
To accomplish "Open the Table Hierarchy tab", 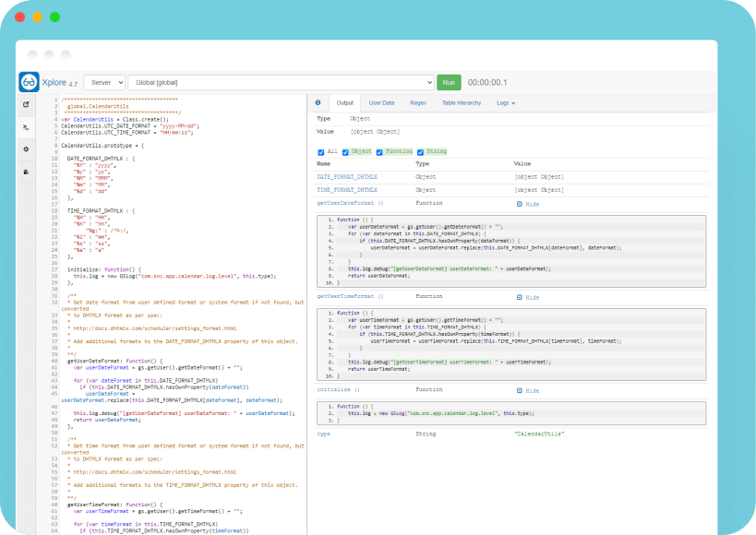I will [x=461, y=103].
